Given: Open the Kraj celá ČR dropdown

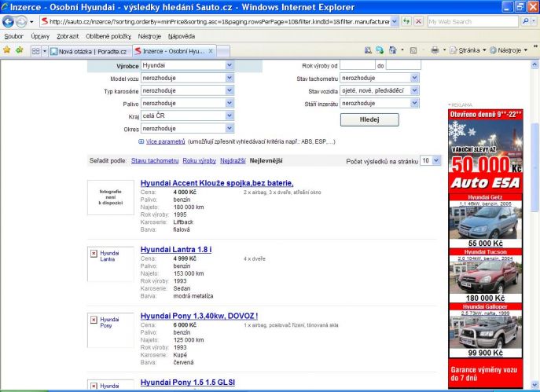Looking at the screenshot, I should coord(188,116).
